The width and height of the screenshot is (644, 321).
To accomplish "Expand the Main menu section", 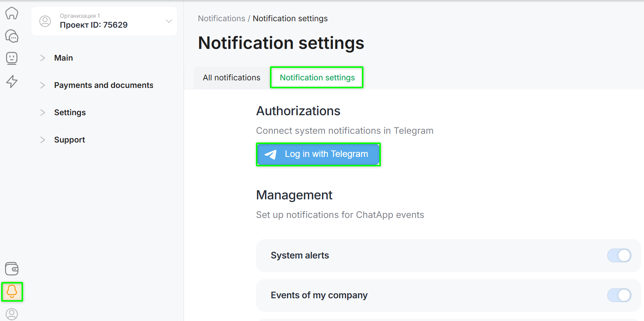I will click(43, 58).
